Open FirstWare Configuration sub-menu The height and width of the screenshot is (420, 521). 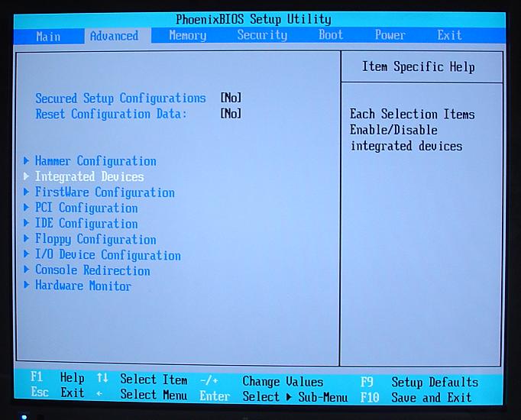pyautogui.click(x=105, y=192)
